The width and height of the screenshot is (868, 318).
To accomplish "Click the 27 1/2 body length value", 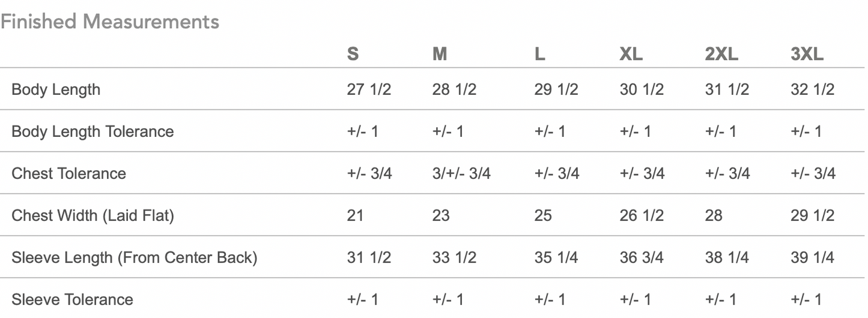I will point(369,90).
